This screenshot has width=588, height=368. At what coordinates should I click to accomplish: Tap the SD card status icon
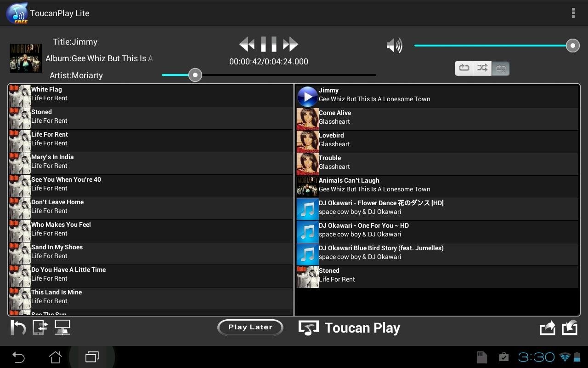(481, 357)
